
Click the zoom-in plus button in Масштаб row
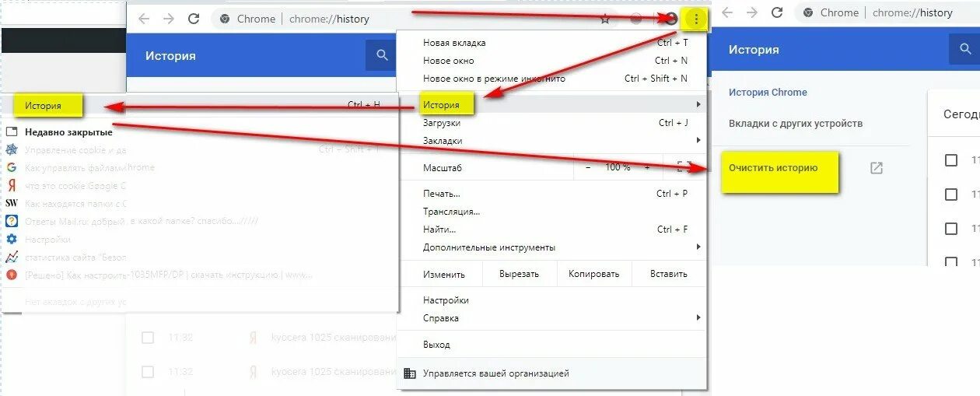pyautogui.click(x=647, y=167)
